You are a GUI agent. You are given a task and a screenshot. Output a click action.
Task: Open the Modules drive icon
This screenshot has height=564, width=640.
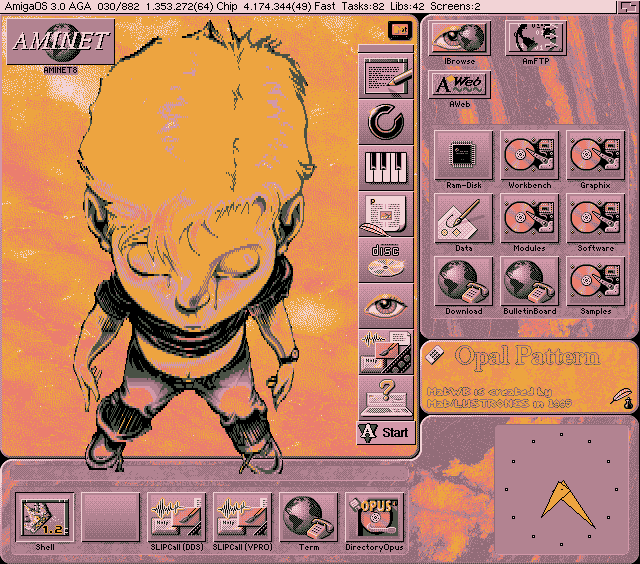tap(529, 218)
